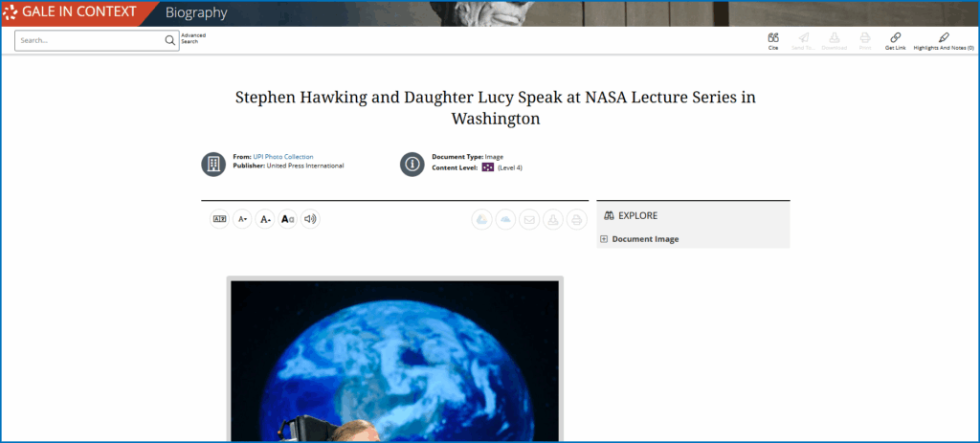Save document to OneDrive

tap(505, 219)
